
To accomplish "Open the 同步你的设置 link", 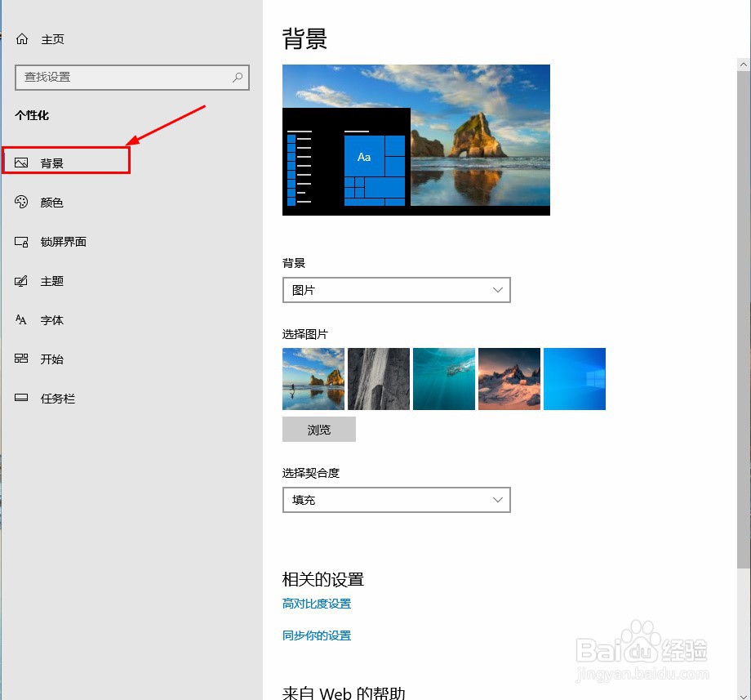I will coord(317,635).
